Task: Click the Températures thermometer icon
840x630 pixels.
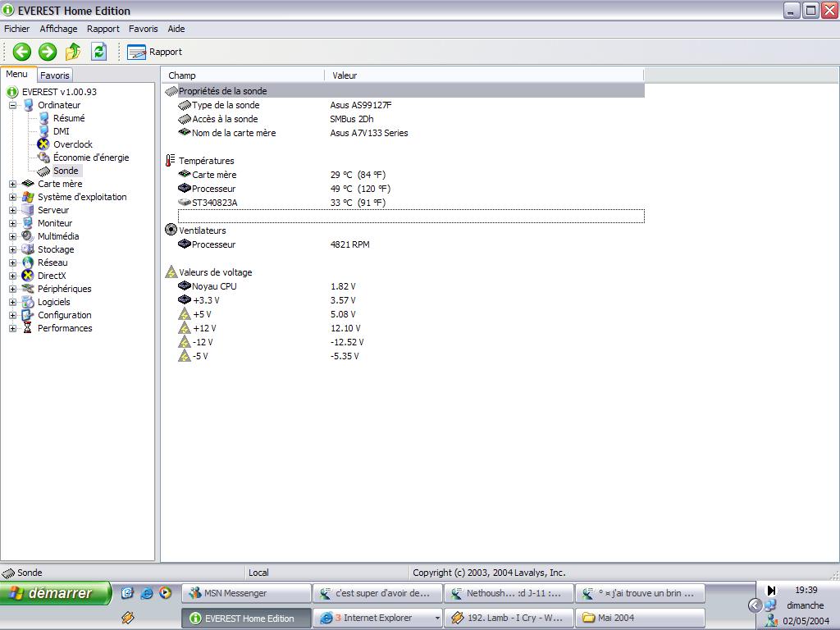Action: 171,160
